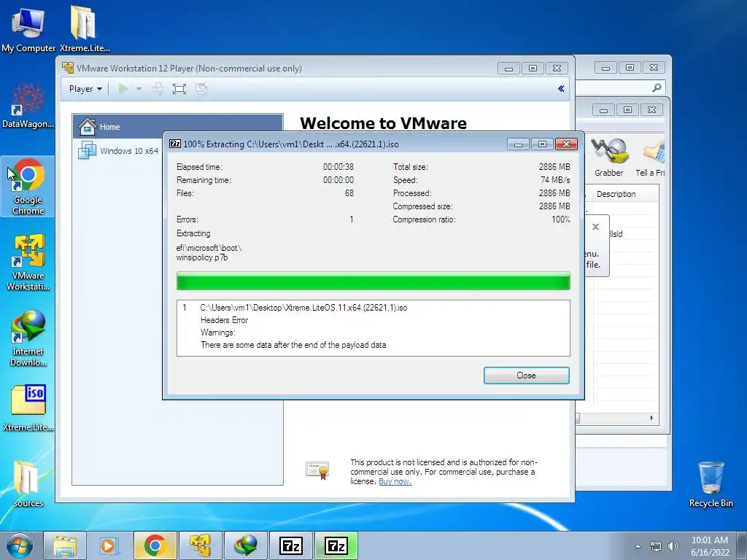Click the Unity mode icon in VMware toolbar
747x560 pixels.
tap(201, 88)
